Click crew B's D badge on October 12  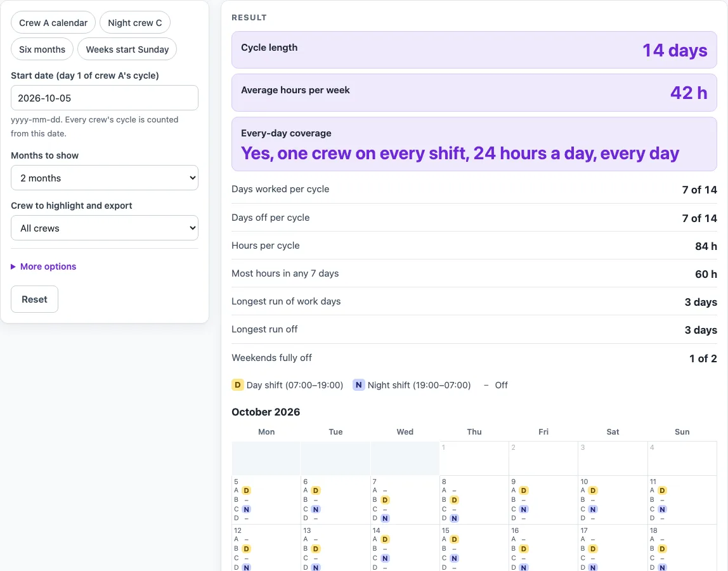coord(246,549)
